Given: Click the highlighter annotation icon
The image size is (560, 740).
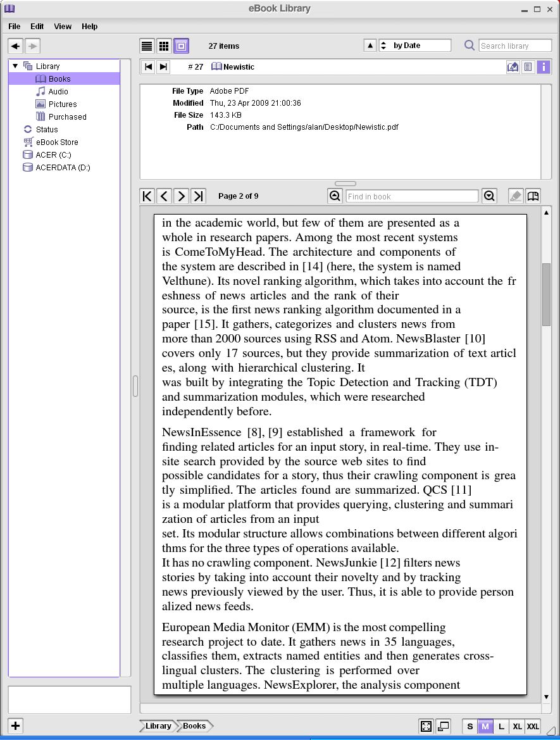Looking at the screenshot, I should tap(516, 196).
